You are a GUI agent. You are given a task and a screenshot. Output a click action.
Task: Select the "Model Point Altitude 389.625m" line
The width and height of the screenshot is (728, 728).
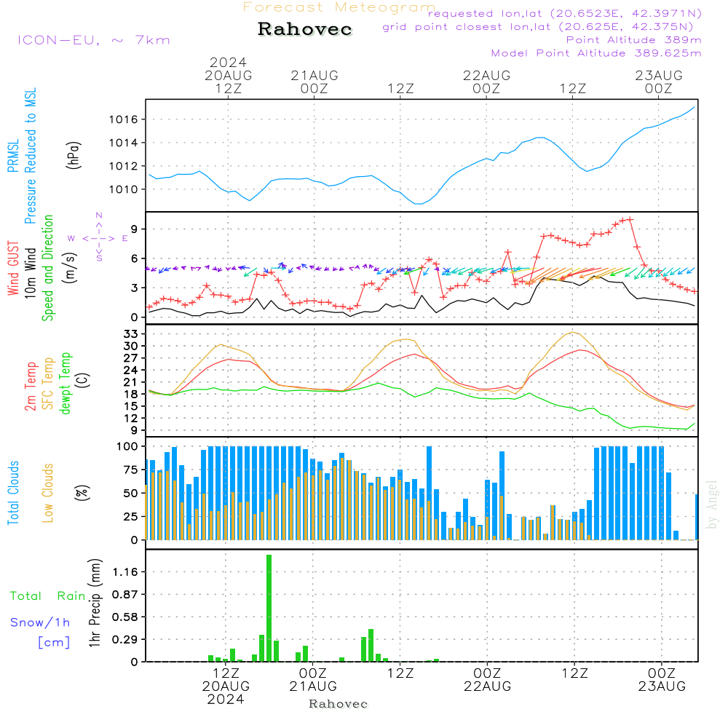point(596,53)
